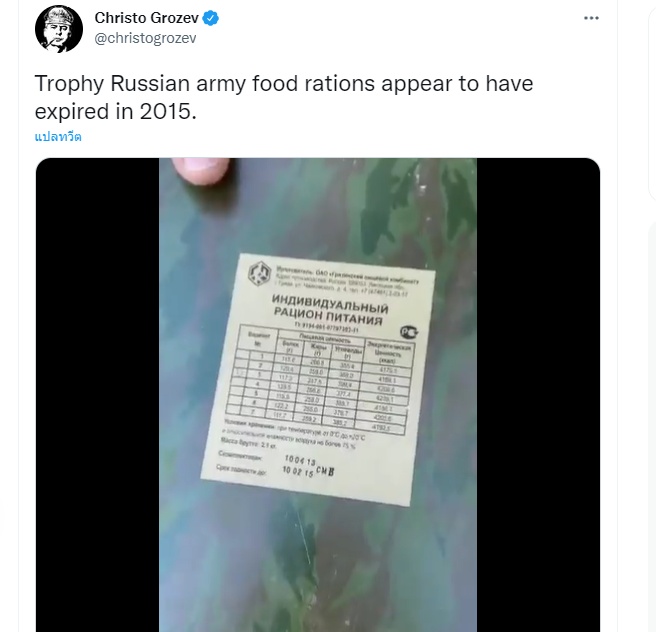Click the @christogrozev handle
Image resolution: width=656 pixels, height=632 pixels.
tap(145, 38)
